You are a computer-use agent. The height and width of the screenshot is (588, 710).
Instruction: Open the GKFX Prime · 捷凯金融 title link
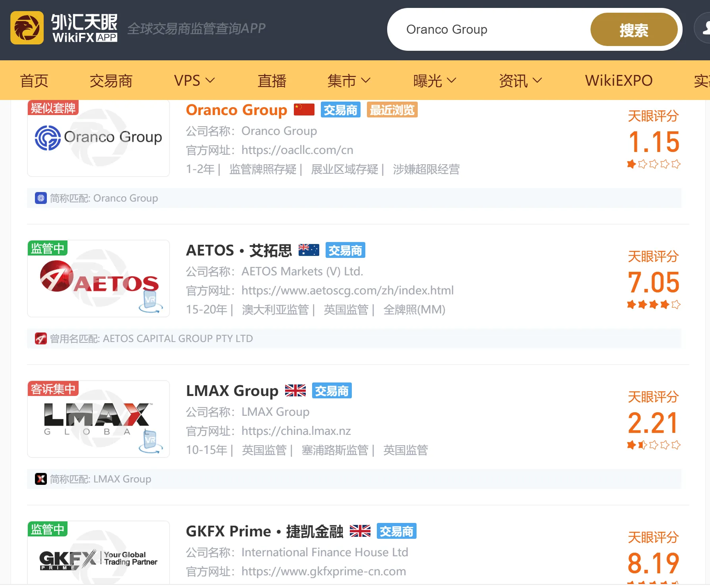pyautogui.click(x=264, y=531)
